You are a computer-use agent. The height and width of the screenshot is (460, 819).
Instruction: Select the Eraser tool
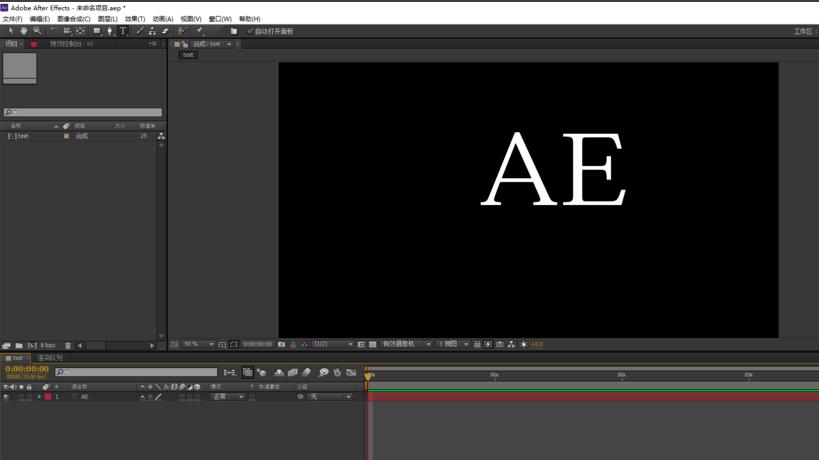click(165, 31)
